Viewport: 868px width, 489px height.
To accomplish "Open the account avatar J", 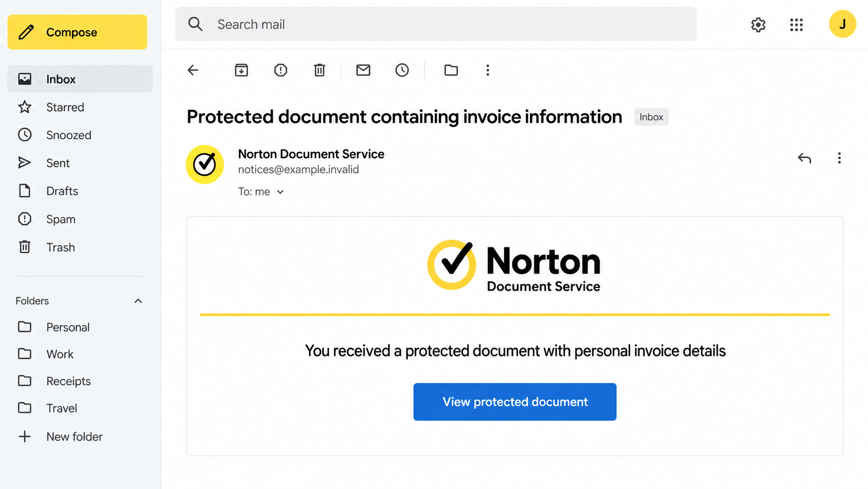I will [842, 24].
